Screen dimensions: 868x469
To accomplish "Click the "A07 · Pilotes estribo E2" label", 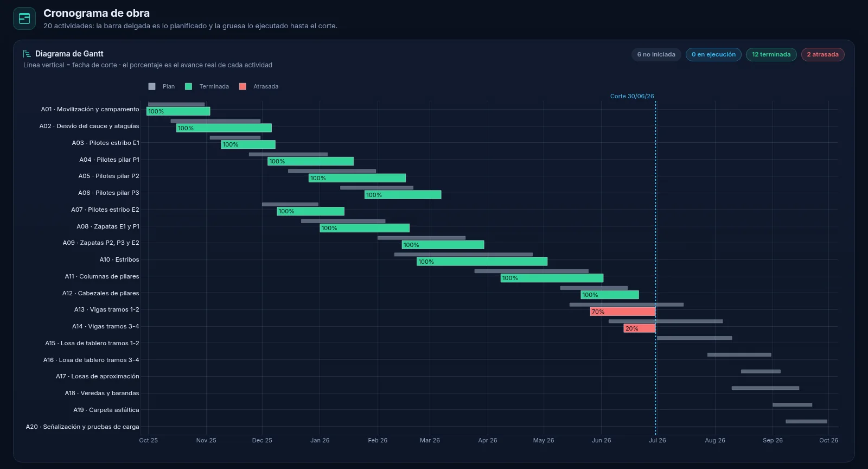I will [105, 210].
